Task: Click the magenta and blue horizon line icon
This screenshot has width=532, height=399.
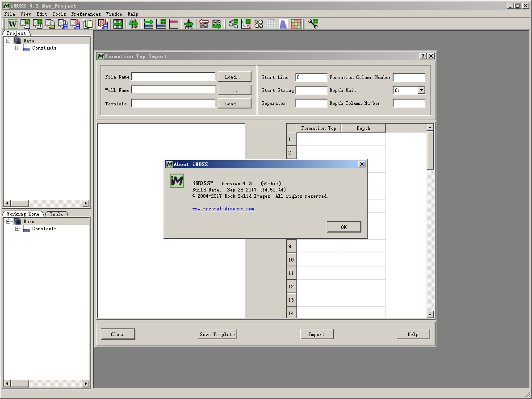Action: [173, 24]
